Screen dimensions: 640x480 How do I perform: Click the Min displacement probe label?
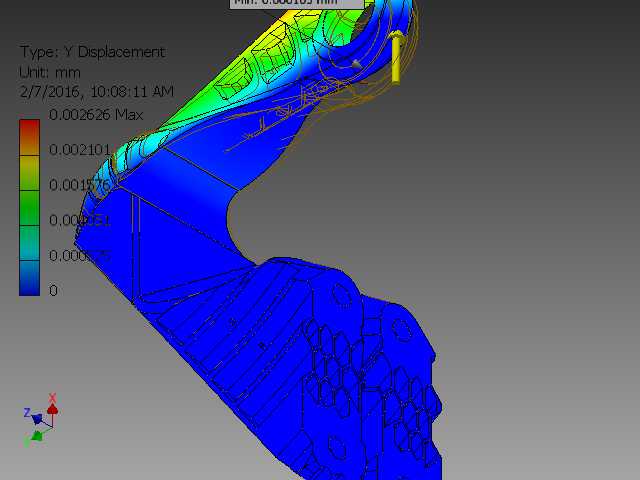[297, 3]
